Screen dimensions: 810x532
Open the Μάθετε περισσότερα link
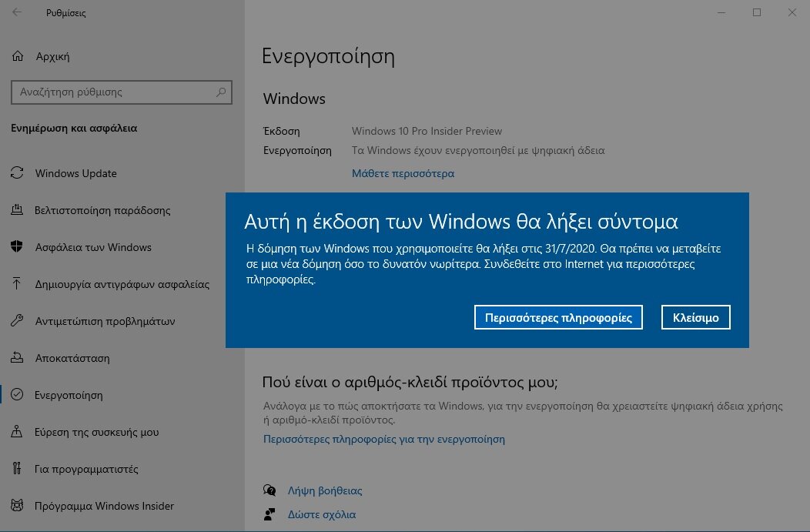[x=403, y=173]
